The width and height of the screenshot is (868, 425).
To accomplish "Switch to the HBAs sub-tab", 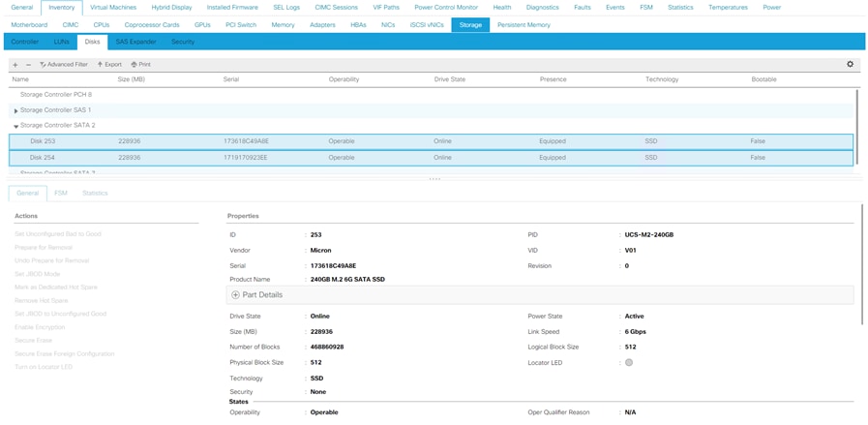I will [358, 25].
